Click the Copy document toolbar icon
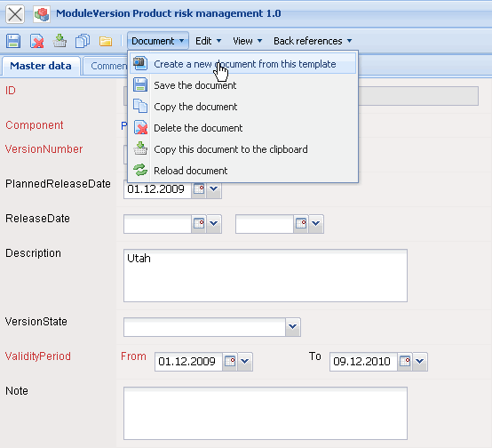492x448 pixels. click(x=83, y=41)
